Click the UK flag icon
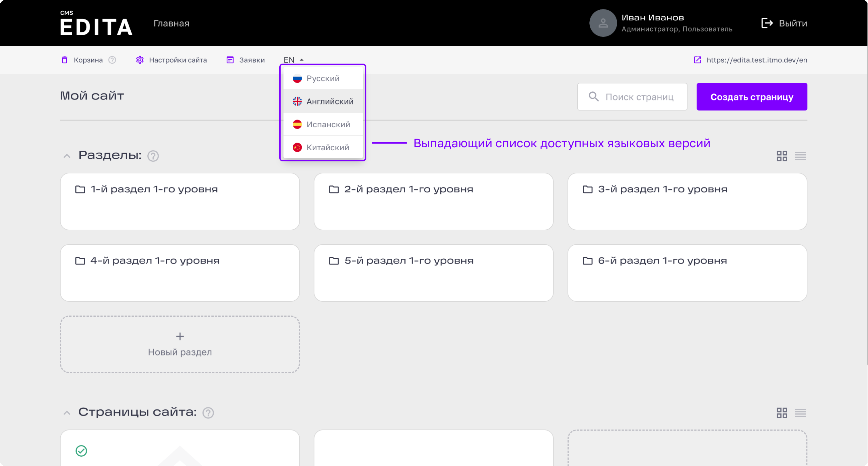868x466 pixels. click(x=297, y=101)
